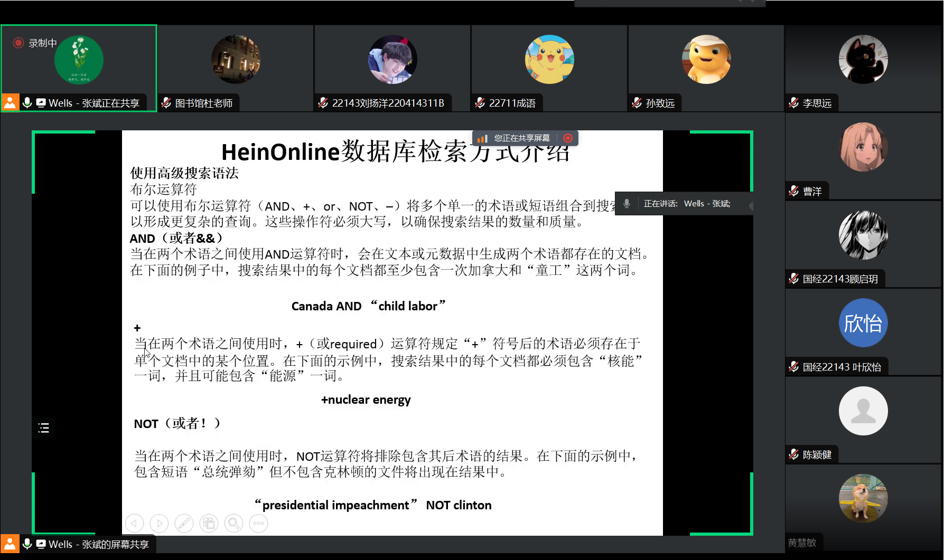Select 曹洋 anime girl avatar
This screenshot has height=560, width=944.
click(863, 147)
